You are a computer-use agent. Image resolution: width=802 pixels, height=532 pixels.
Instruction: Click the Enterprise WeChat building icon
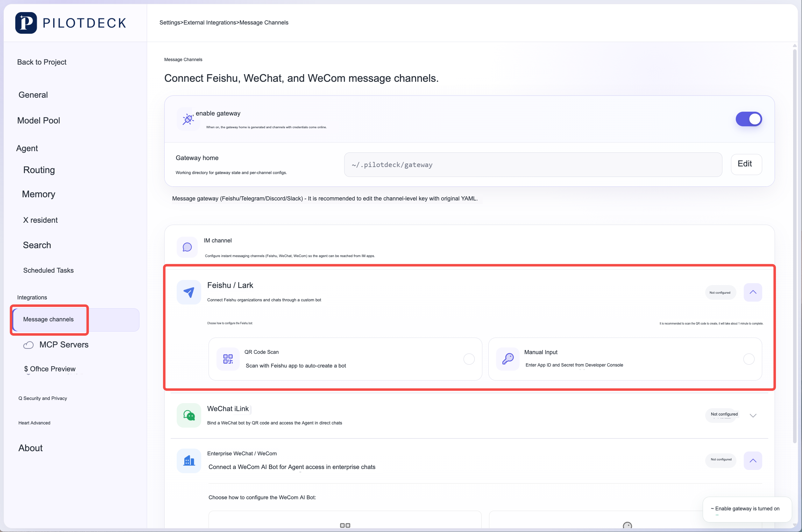coord(189,460)
